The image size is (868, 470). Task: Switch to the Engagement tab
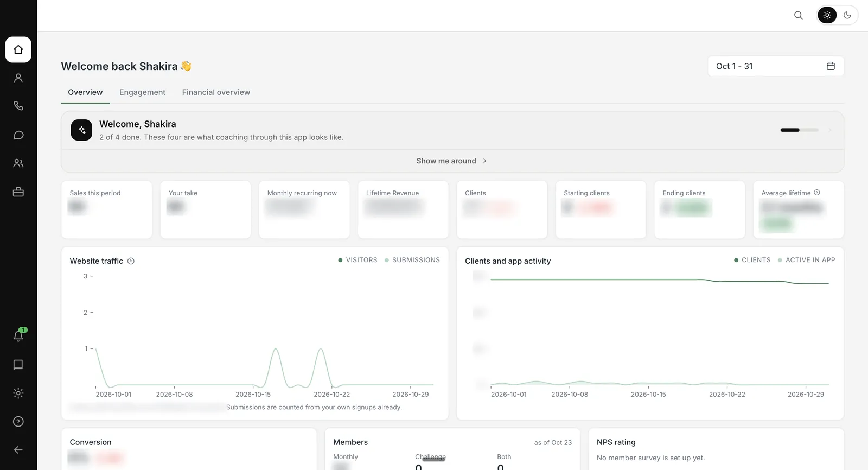(x=142, y=92)
